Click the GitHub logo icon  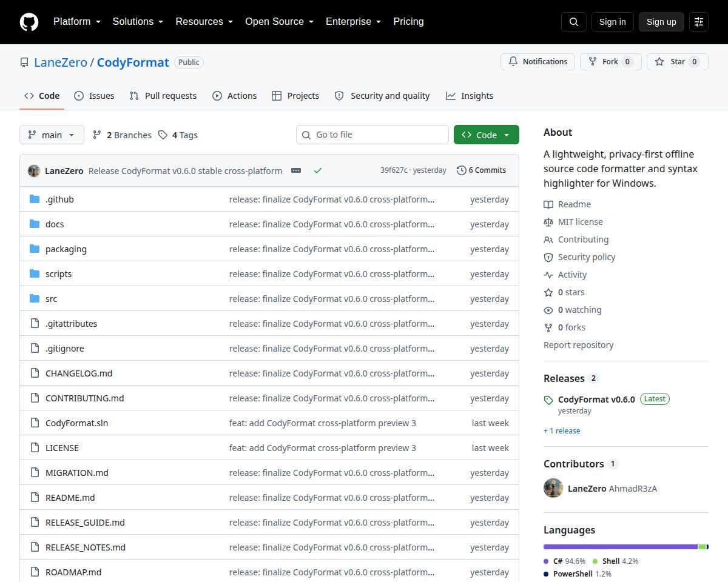pyautogui.click(x=29, y=22)
